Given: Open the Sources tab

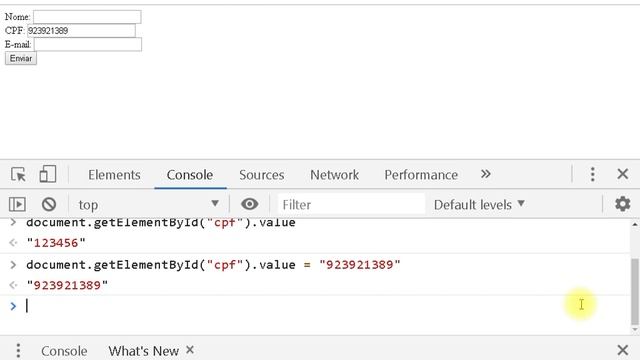Looking at the screenshot, I should (262, 175).
